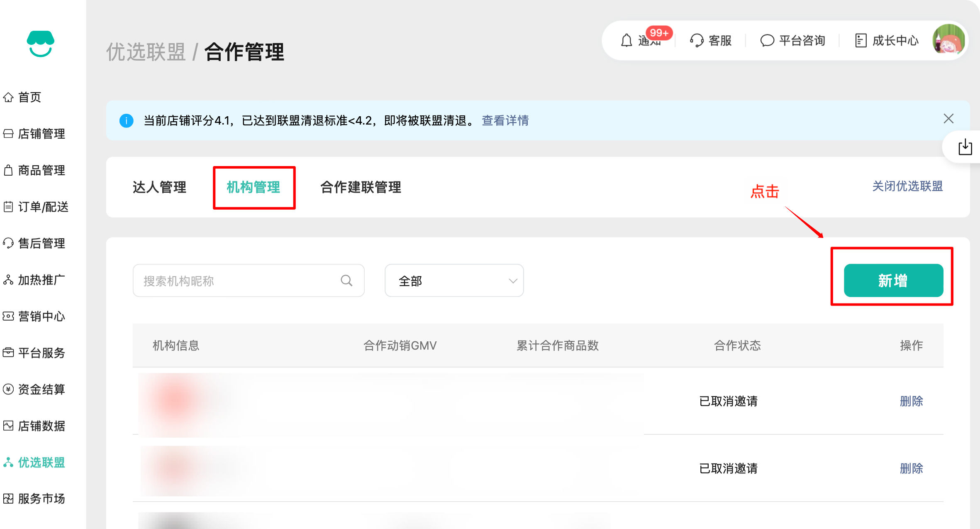
Task: Open 营销中心 in sidebar
Action: [x=41, y=316]
